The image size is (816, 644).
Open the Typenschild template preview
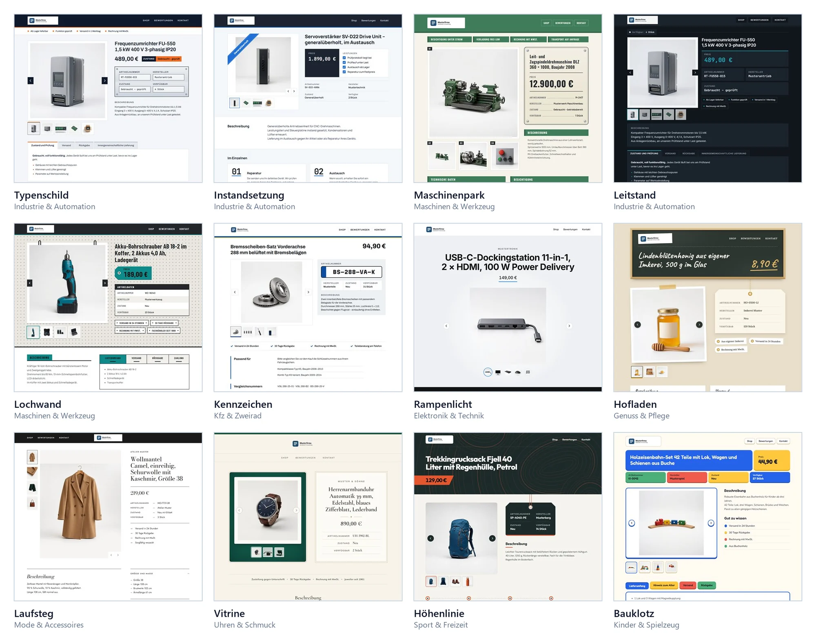point(108,98)
